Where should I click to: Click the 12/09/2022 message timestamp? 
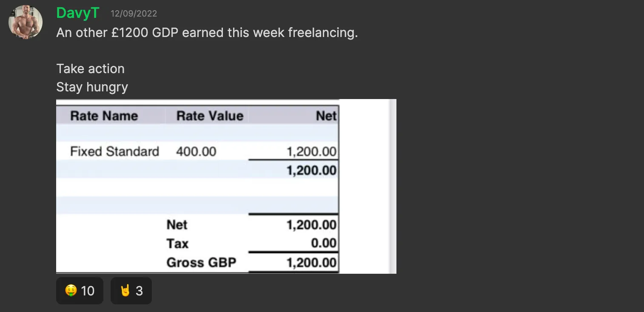click(134, 14)
